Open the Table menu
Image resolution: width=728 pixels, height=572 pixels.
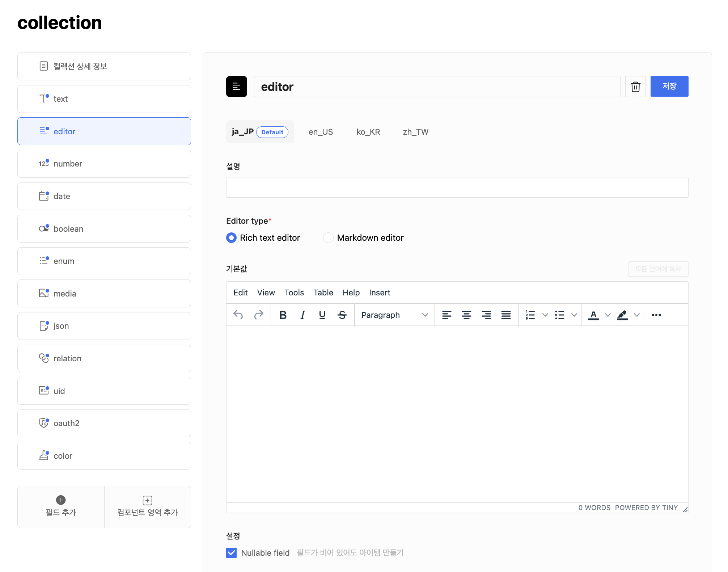tap(323, 293)
